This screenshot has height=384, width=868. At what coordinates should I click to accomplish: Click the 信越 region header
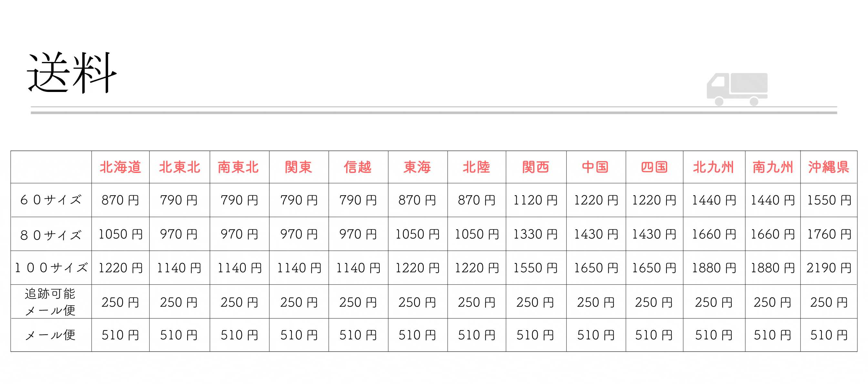click(358, 167)
